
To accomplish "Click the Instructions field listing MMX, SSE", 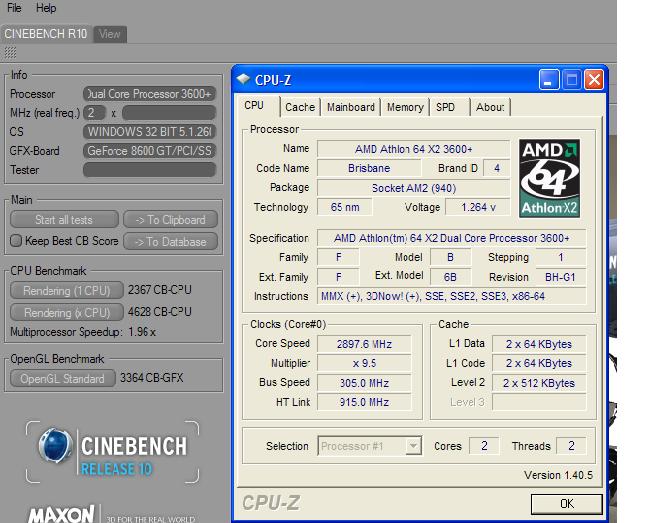I will (x=451, y=296).
